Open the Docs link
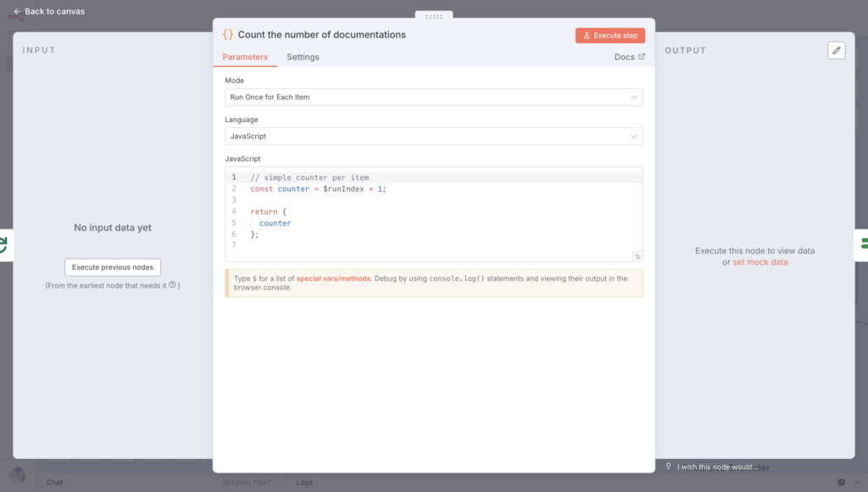Screen dimensions: 868x492 tap(629, 57)
